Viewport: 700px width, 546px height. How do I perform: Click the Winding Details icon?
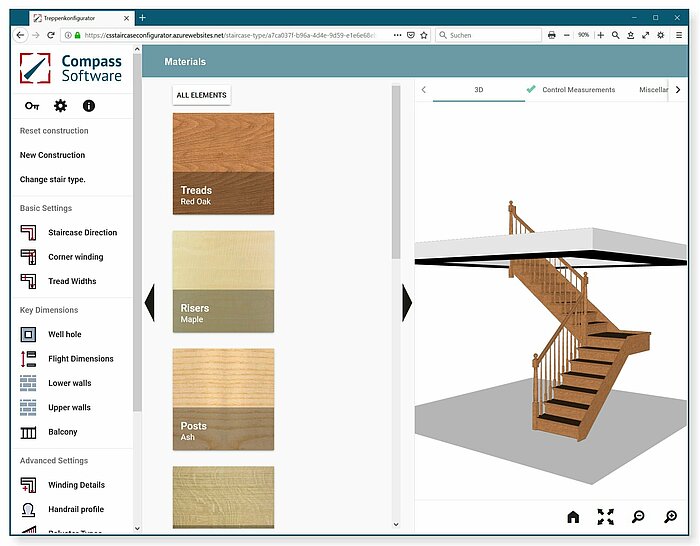pyautogui.click(x=28, y=485)
